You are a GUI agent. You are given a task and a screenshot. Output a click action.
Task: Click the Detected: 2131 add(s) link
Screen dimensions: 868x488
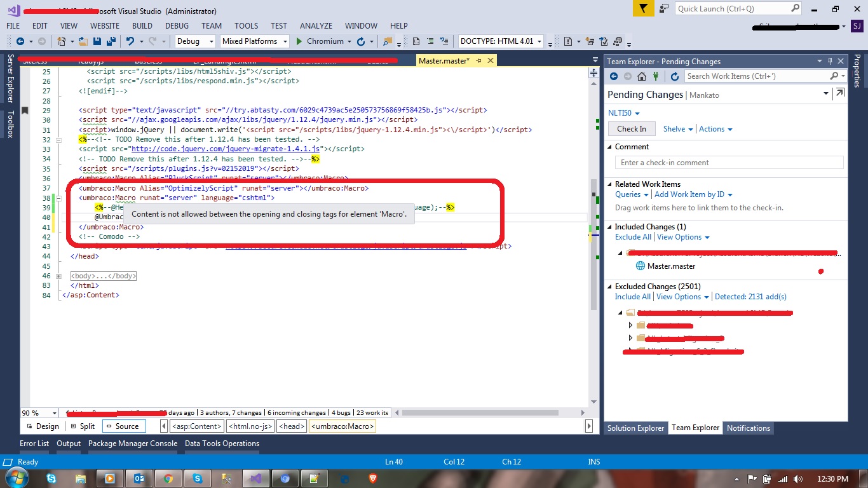pyautogui.click(x=750, y=297)
